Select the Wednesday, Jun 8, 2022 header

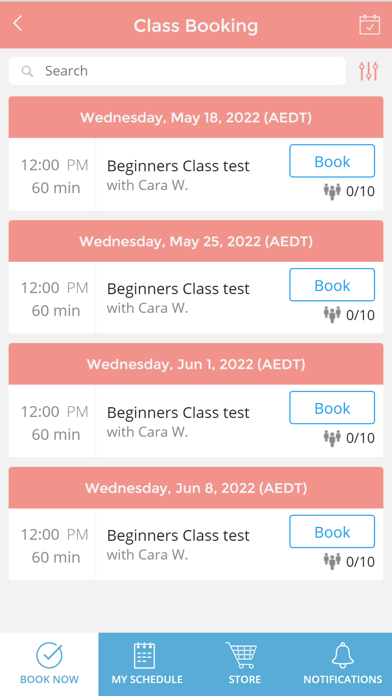[196, 488]
